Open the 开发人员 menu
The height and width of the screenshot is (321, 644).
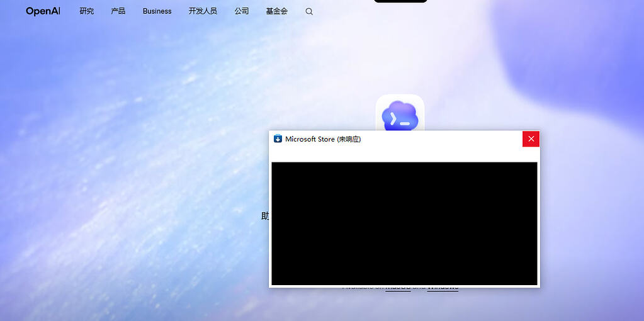click(203, 11)
